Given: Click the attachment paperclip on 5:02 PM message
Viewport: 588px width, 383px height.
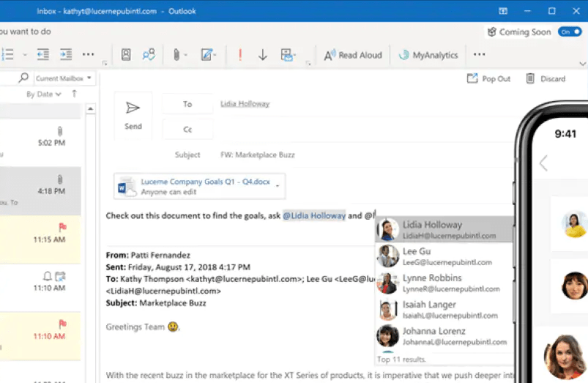Looking at the screenshot, I should [x=59, y=131].
